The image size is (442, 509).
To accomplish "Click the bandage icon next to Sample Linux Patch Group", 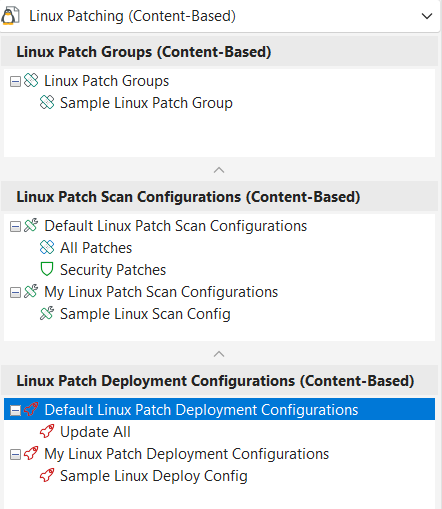I will 47,103.
